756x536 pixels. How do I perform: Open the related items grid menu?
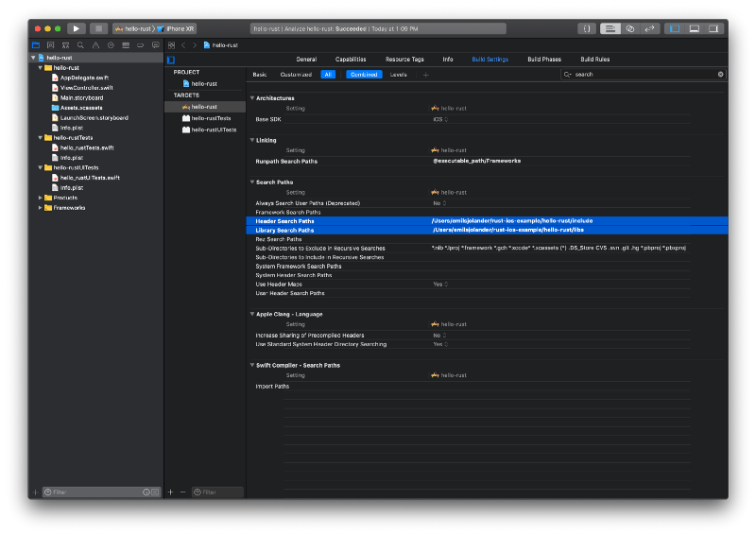tap(171, 44)
